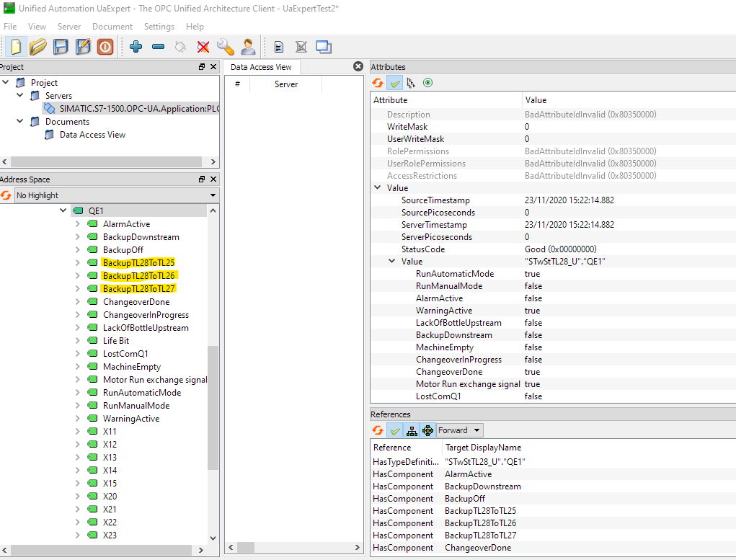The image size is (736, 560).
Task: Refresh the Attributes panel
Action: [x=378, y=83]
